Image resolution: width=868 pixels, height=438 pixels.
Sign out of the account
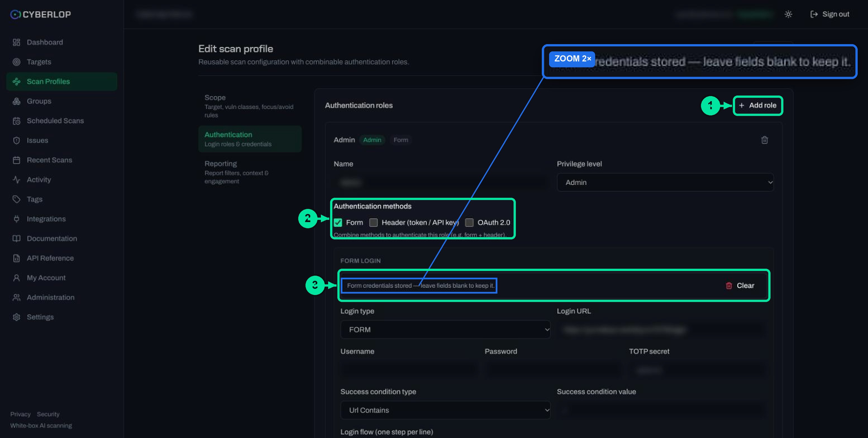829,14
